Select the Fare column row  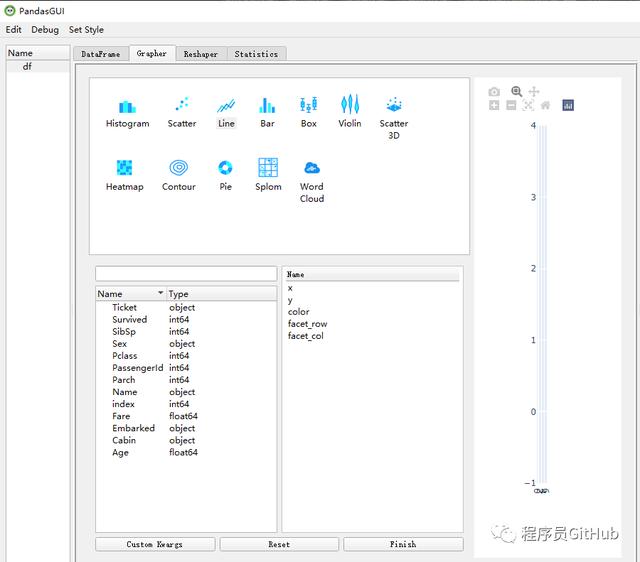(x=186, y=416)
